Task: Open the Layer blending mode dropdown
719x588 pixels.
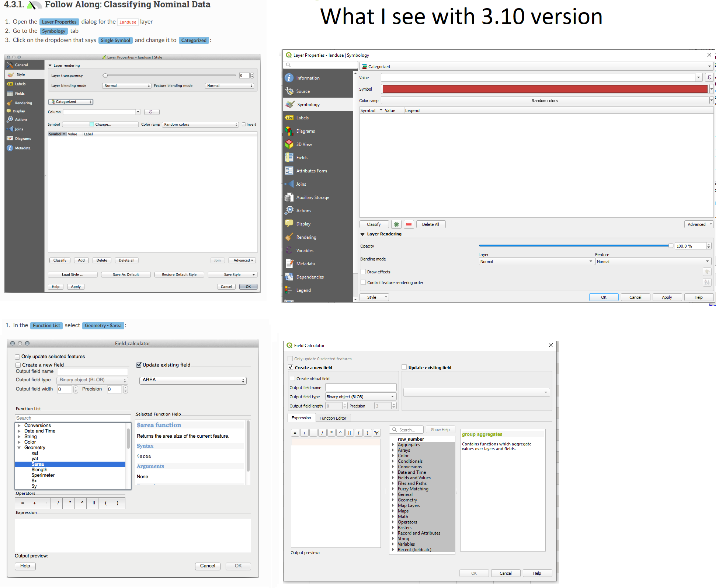Action: point(126,85)
